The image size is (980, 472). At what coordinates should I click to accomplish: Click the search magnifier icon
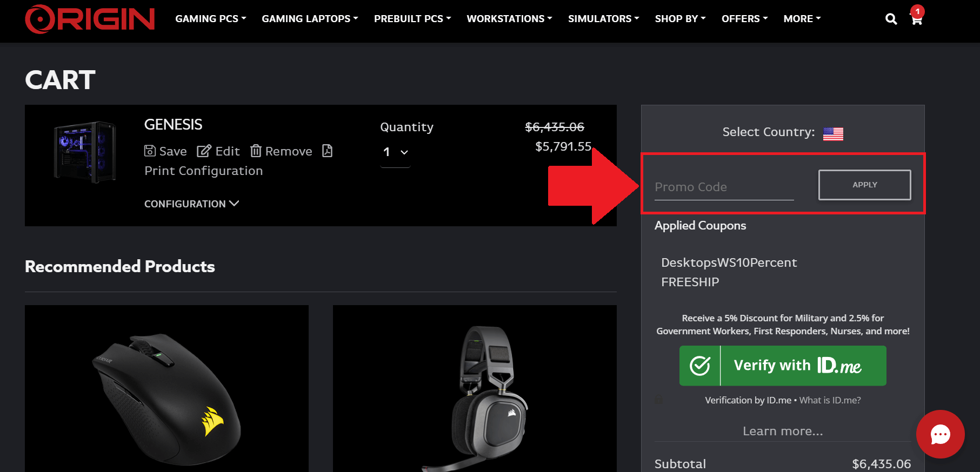click(x=891, y=19)
